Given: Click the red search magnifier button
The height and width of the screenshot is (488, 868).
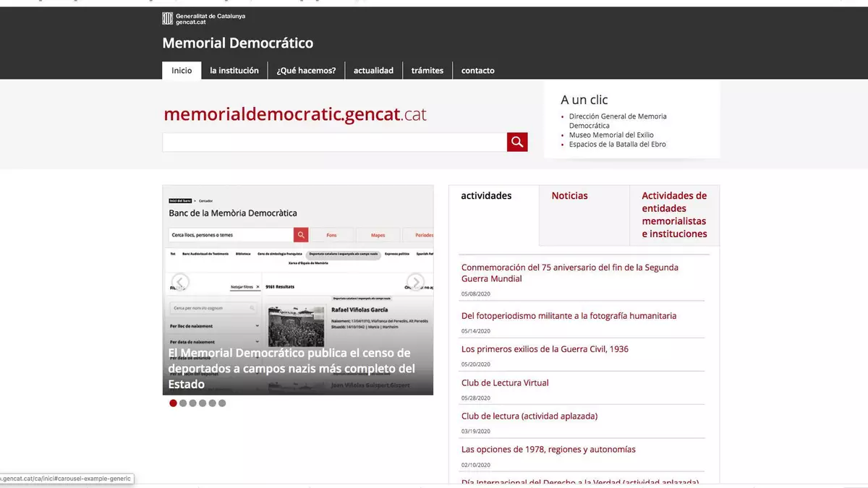Looking at the screenshot, I should [517, 142].
